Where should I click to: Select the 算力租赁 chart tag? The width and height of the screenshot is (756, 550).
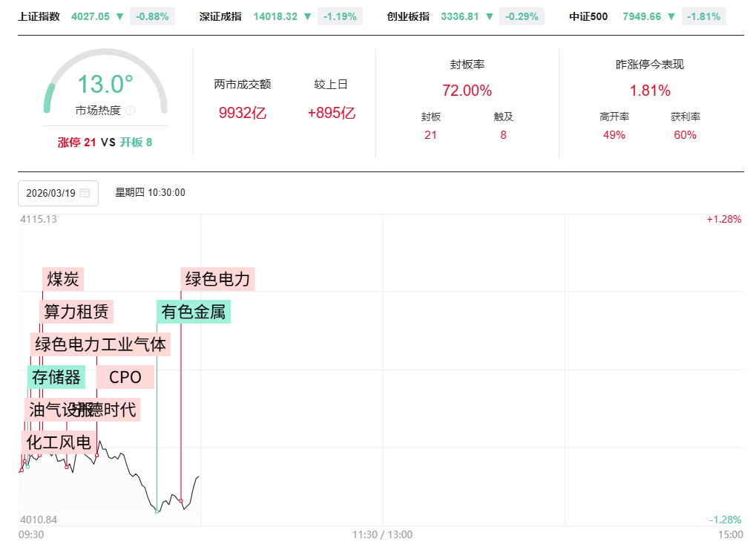pyautogui.click(x=76, y=312)
